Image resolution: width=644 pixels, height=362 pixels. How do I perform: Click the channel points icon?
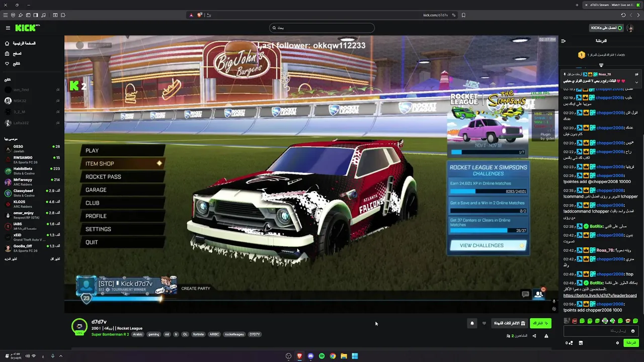coord(570,343)
